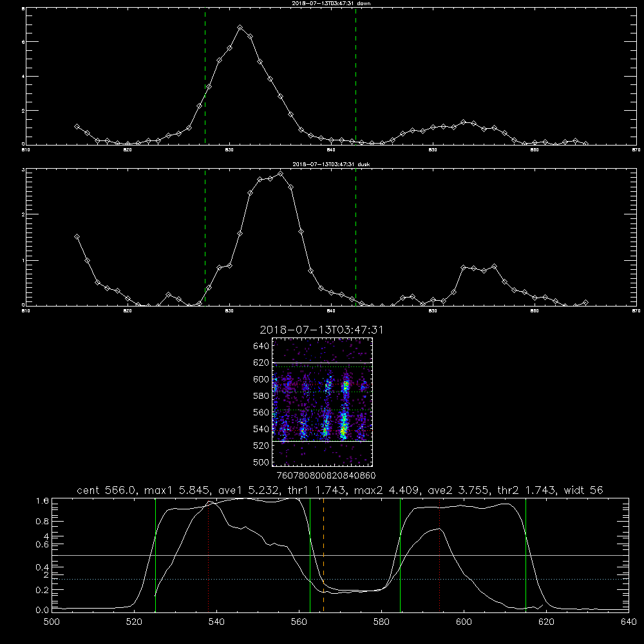Click the bottom plot y-axis label '0.0'
Viewport: 644px width, 644px height.
(x=43, y=611)
